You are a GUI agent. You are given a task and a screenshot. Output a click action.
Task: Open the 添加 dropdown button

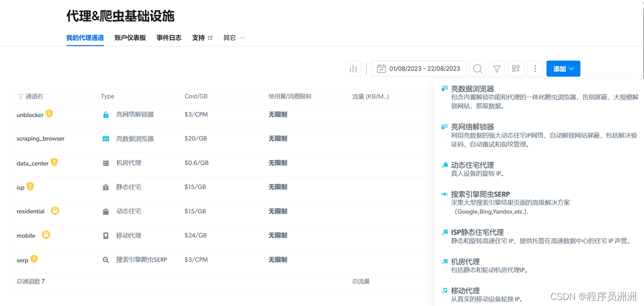click(x=563, y=69)
